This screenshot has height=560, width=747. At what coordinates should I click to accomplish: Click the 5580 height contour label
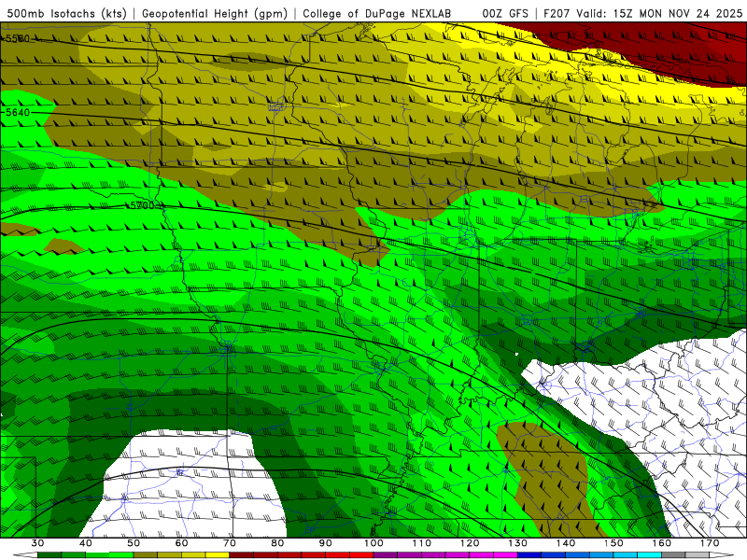point(18,38)
